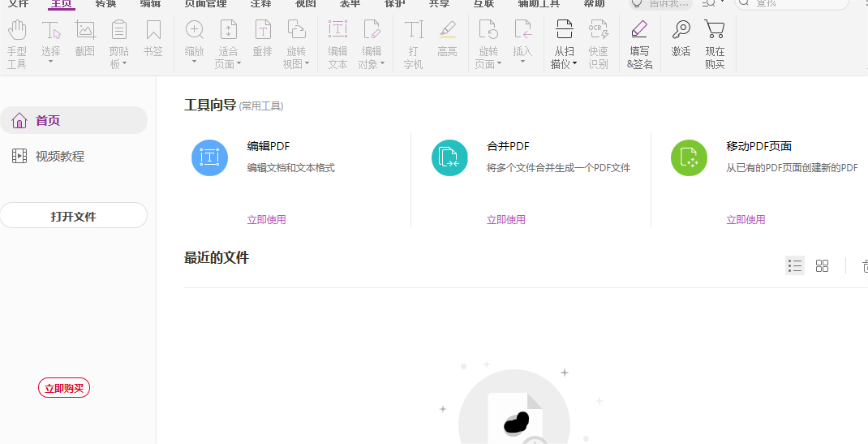Image resolution: width=868 pixels, height=444 pixels.
Task: Switch recent files to list view
Action: point(795,265)
